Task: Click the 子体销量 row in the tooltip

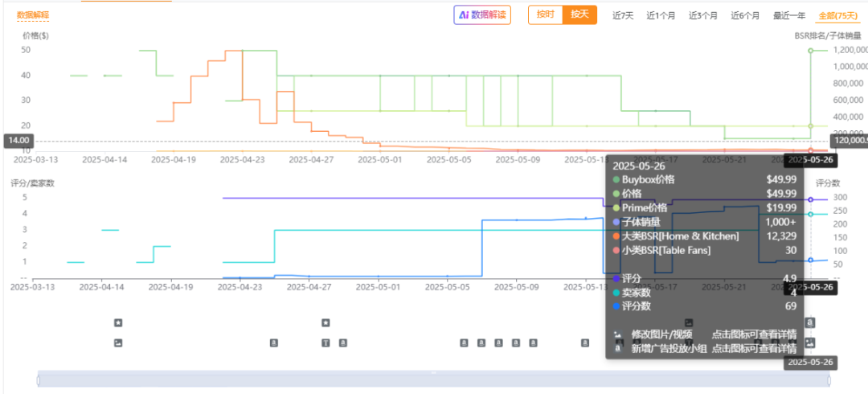Action: tap(704, 222)
